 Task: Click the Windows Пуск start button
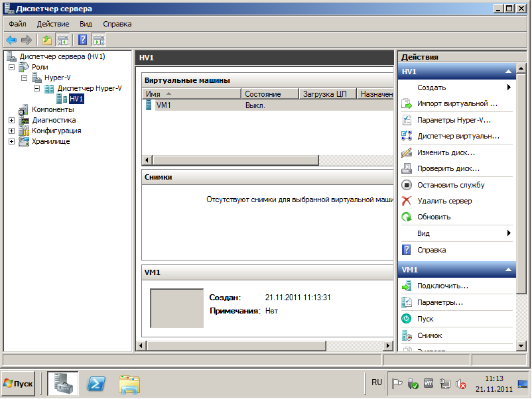18,383
